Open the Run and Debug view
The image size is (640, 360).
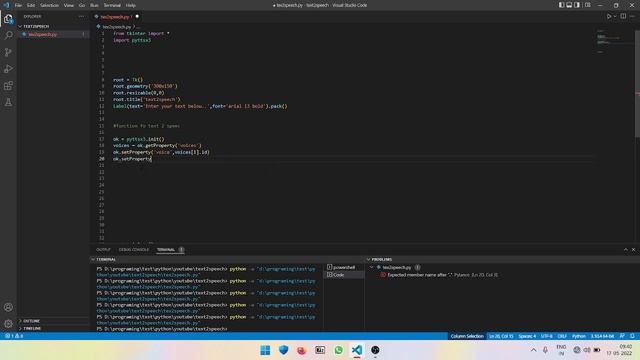click(8, 69)
